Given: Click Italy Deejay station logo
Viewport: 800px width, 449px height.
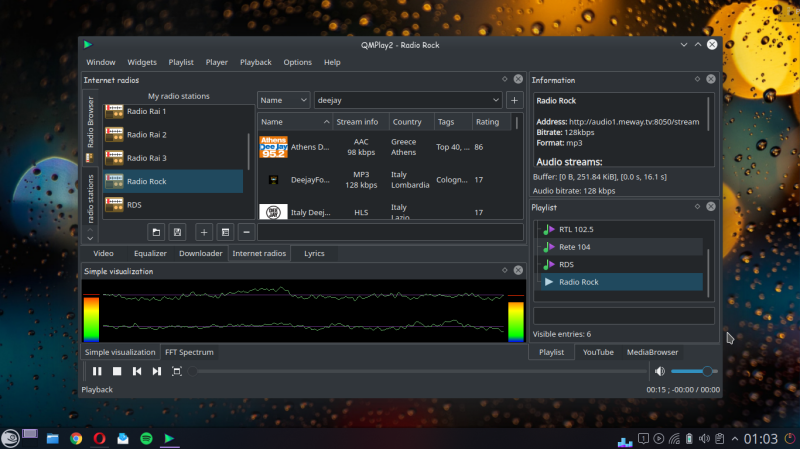Looking at the screenshot, I should click(x=273, y=212).
